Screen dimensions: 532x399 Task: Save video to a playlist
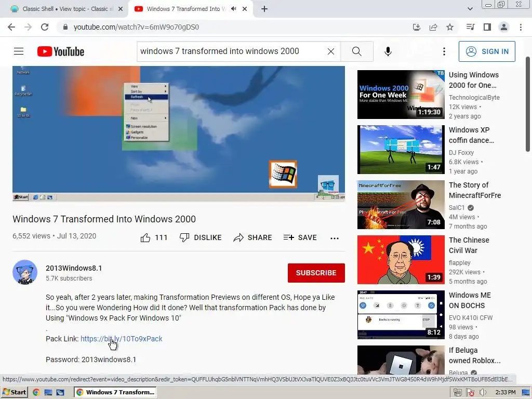pyautogui.click(x=300, y=237)
